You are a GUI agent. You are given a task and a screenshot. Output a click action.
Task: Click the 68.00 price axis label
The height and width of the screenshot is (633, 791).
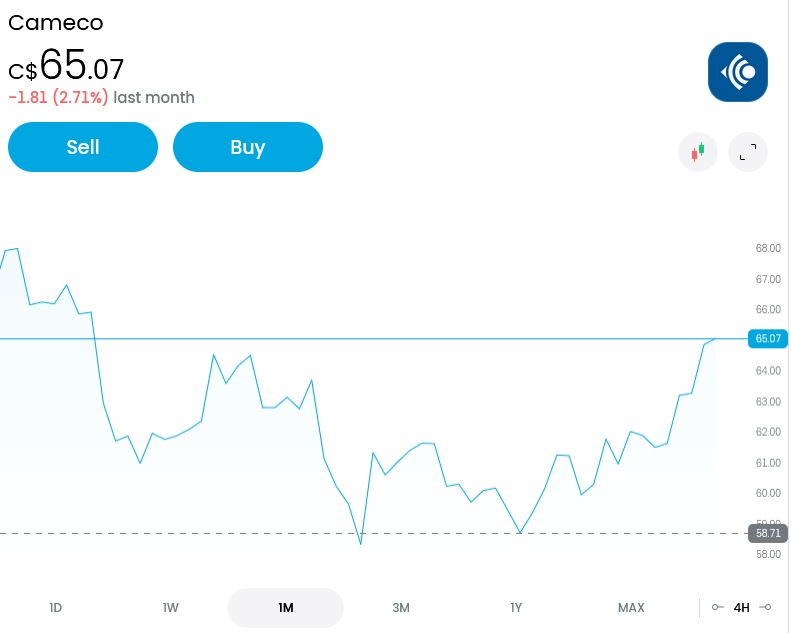(x=767, y=248)
